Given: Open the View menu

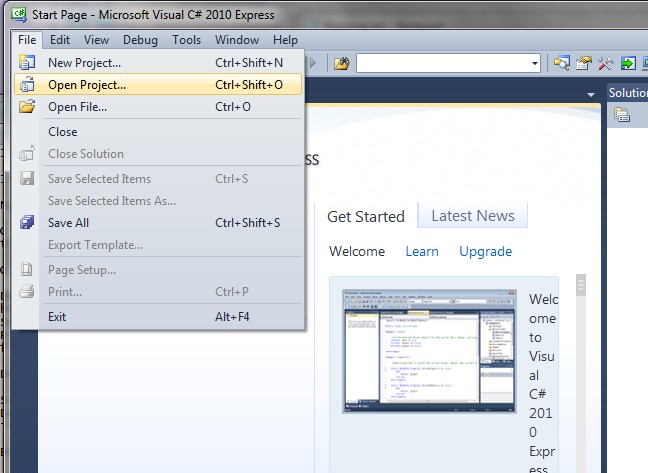Looking at the screenshot, I should click(96, 40).
